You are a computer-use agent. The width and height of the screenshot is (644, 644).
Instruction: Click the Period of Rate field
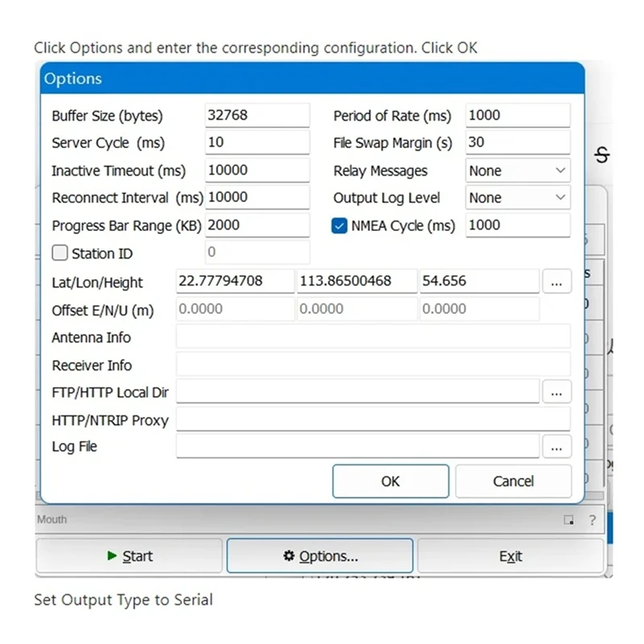tap(518, 115)
